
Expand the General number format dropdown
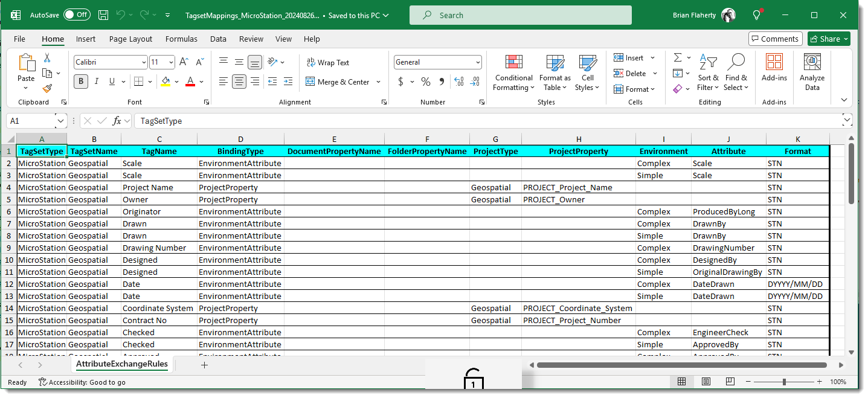point(478,62)
